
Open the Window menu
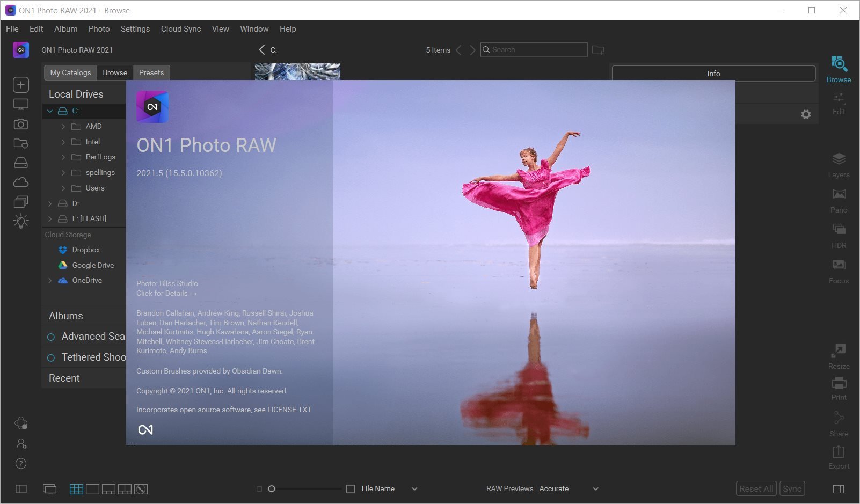(254, 29)
